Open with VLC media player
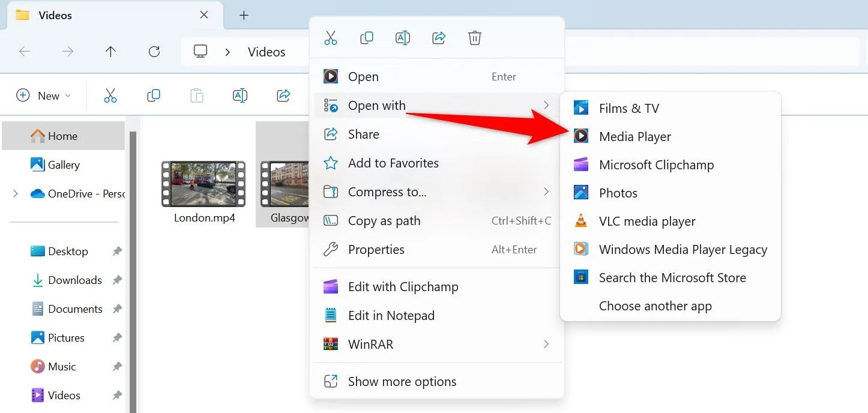The image size is (868, 413). (670, 222)
